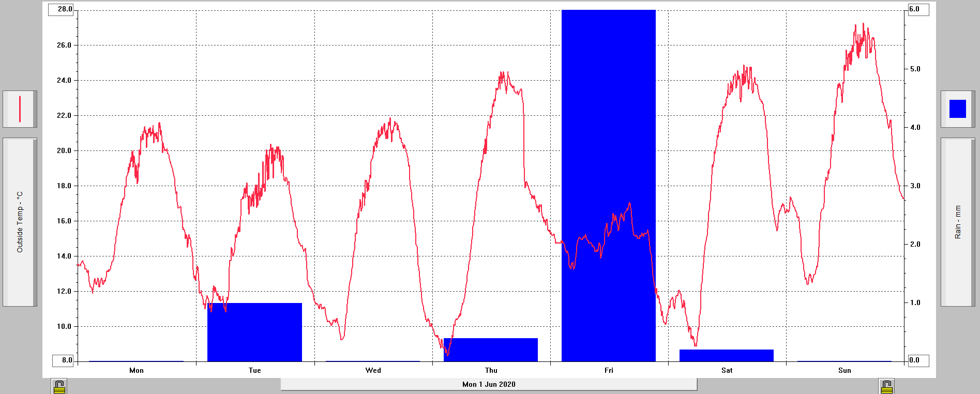Select the 8.0 temperature axis minimum field
The image size is (980, 394).
pyautogui.click(x=63, y=360)
